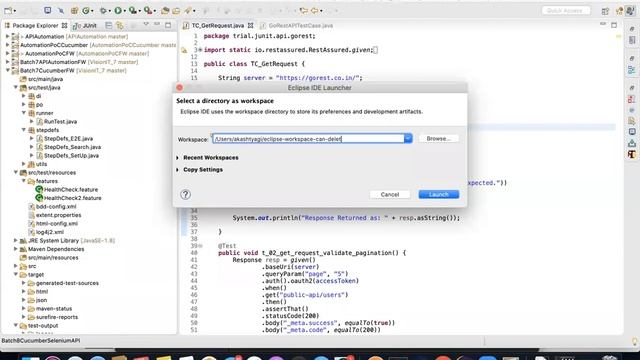Expand the APIAutomation project
Screen dimensions: 640x360
coord(7,36)
